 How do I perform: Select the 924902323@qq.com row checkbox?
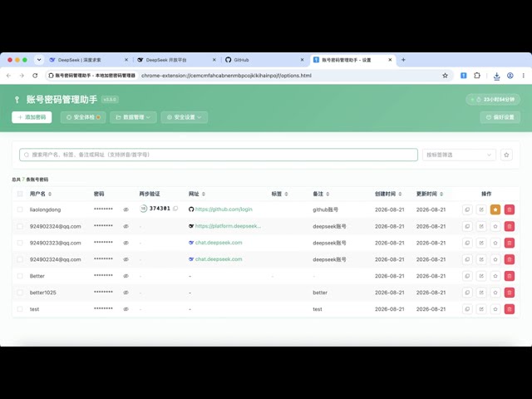20,243
